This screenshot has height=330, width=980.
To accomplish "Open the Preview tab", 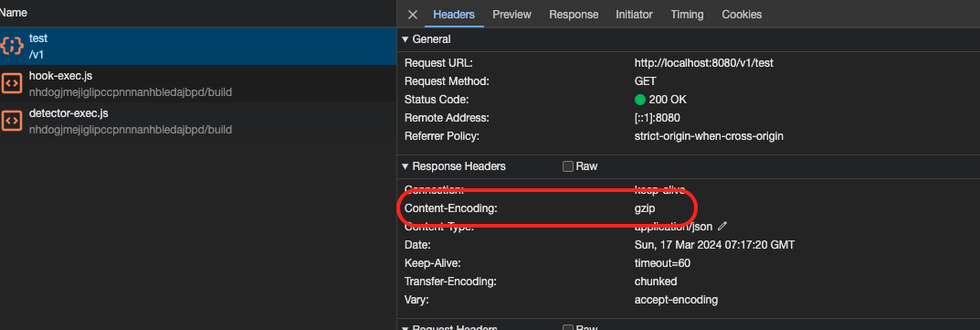I will coord(511,15).
